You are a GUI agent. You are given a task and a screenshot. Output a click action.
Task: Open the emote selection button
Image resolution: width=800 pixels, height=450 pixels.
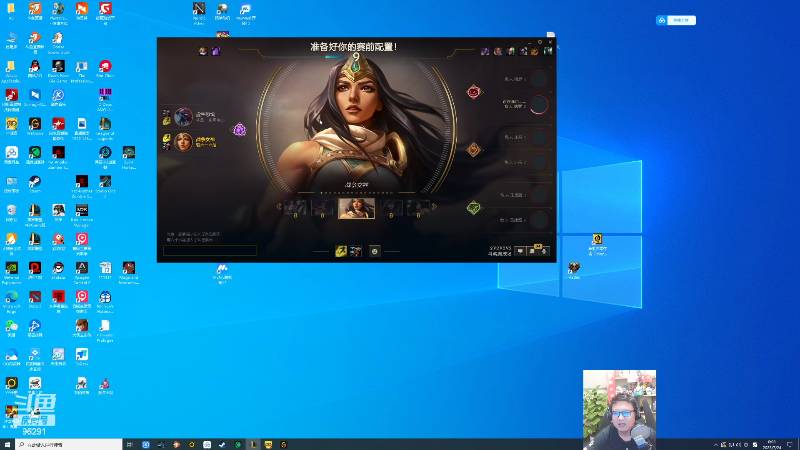374,251
